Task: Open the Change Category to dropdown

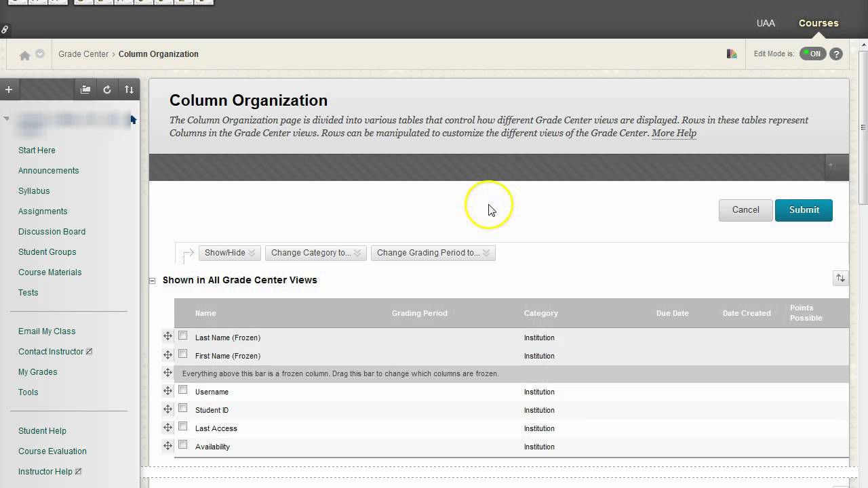Action: pyautogui.click(x=316, y=253)
